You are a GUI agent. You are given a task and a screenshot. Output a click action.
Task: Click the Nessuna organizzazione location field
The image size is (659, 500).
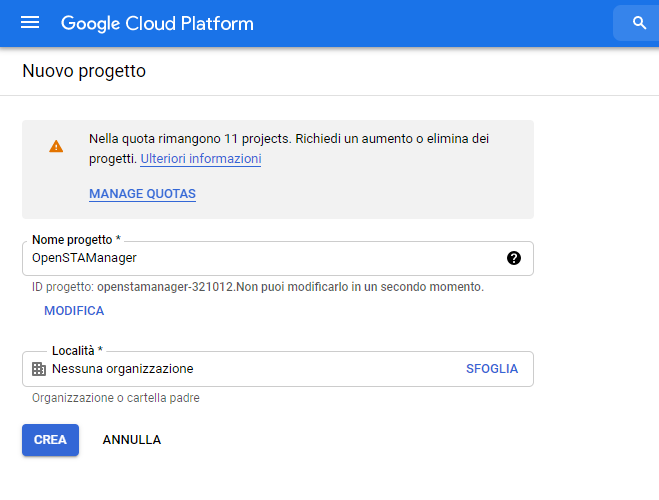240,369
